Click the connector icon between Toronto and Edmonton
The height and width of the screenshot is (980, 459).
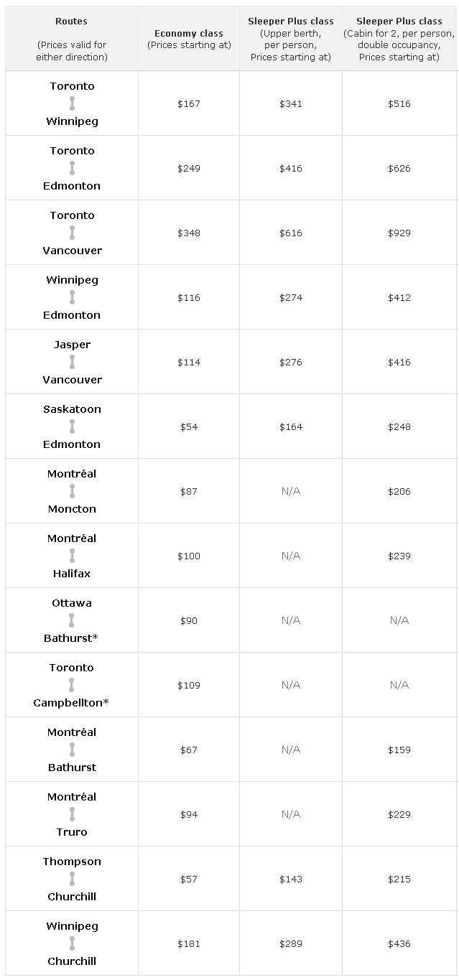(x=72, y=168)
